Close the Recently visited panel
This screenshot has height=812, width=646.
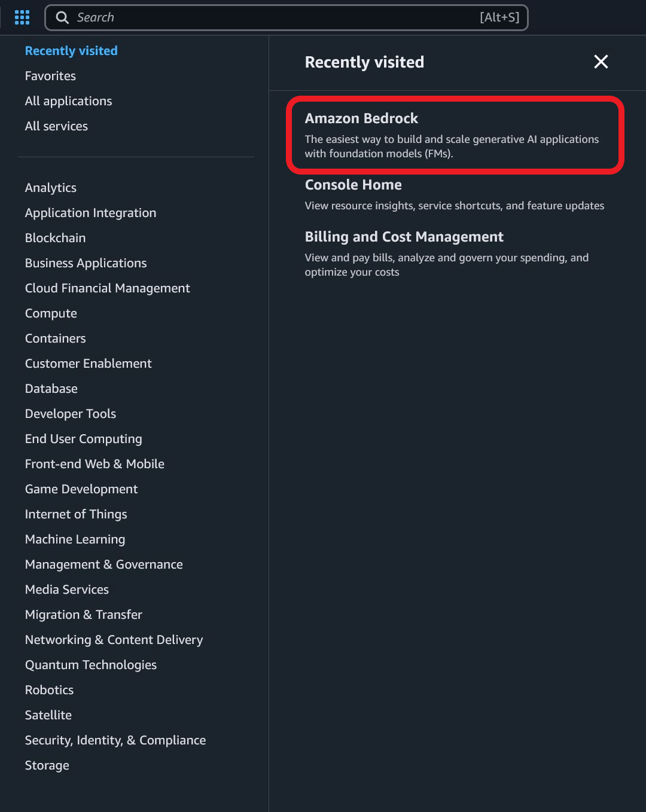[601, 62]
